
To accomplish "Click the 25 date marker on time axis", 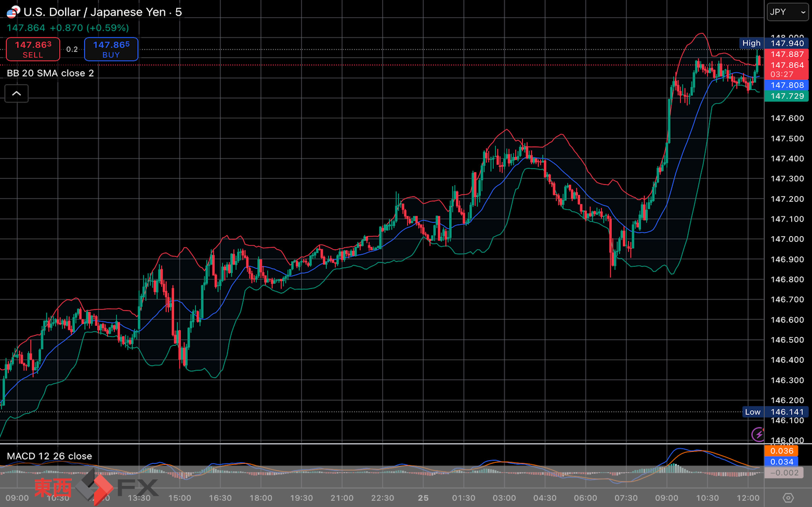I will pyautogui.click(x=423, y=498).
